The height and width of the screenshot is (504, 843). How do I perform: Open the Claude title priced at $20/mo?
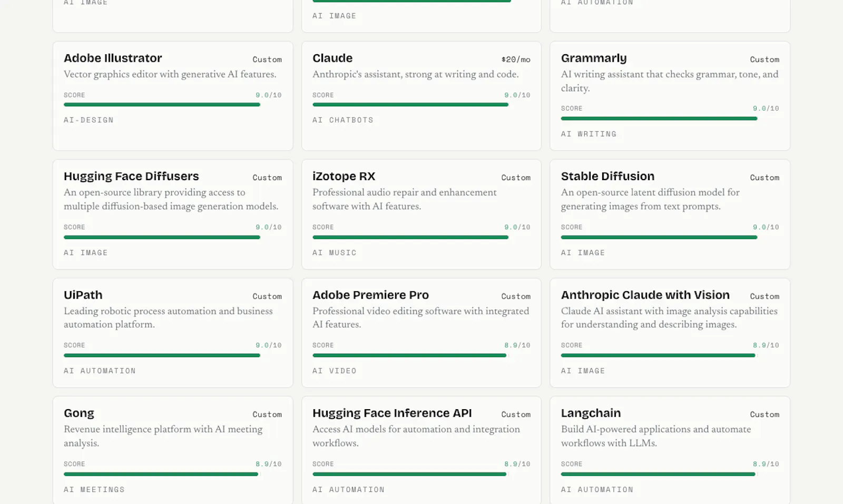point(332,58)
